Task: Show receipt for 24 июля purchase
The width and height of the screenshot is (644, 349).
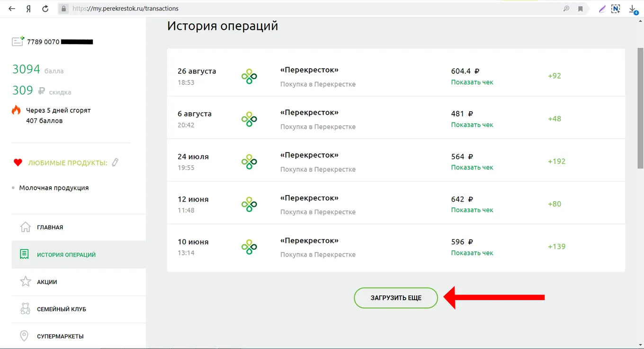Action: pyautogui.click(x=472, y=167)
